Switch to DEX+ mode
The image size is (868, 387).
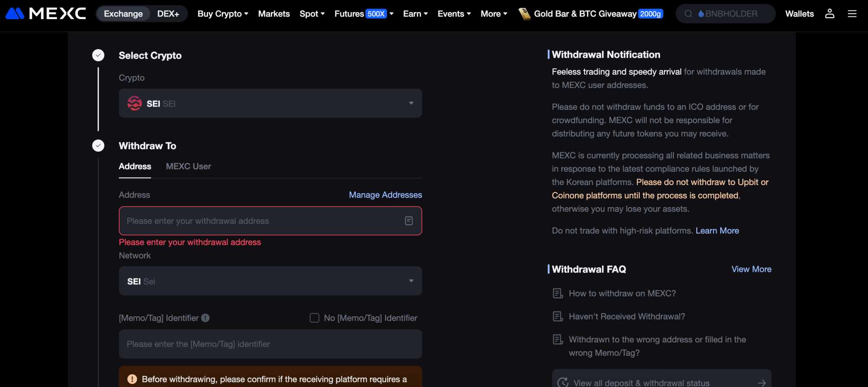[x=168, y=14]
